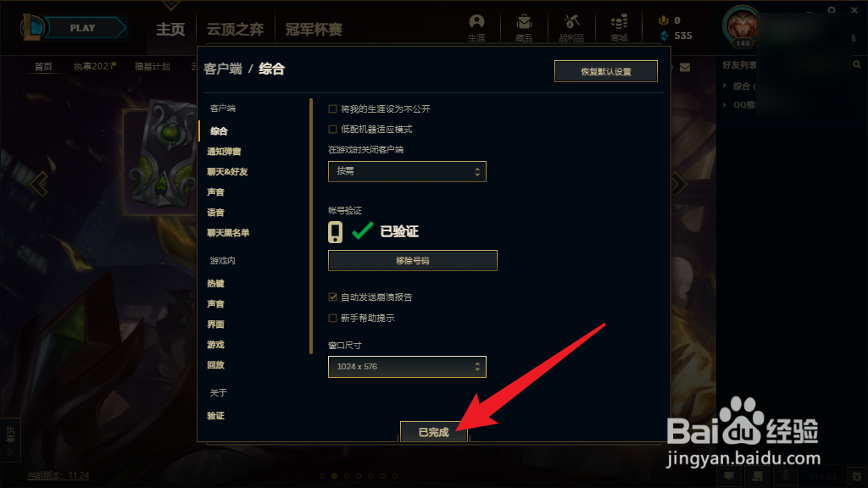
Task: Click the right carousel arrow
Action: tap(679, 184)
